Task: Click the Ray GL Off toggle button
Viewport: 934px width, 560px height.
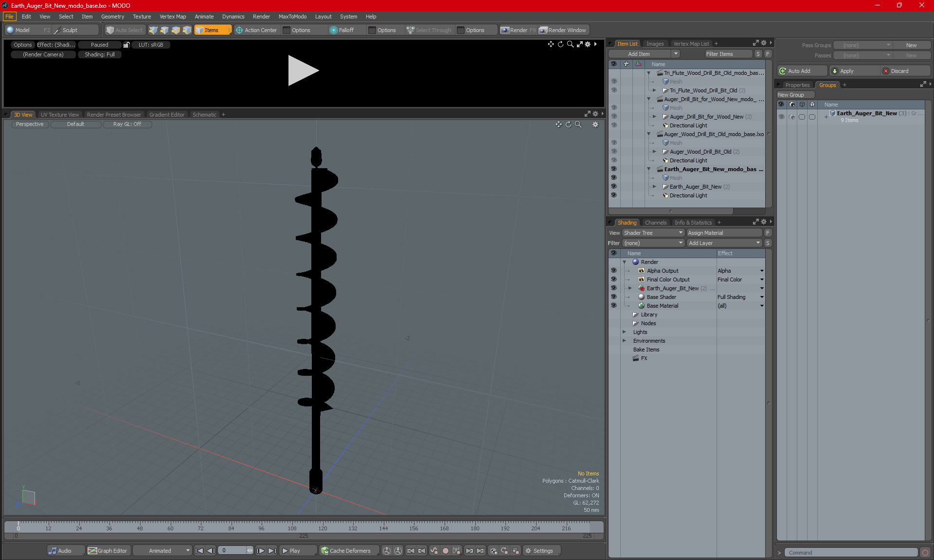Action: tap(128, 123)
